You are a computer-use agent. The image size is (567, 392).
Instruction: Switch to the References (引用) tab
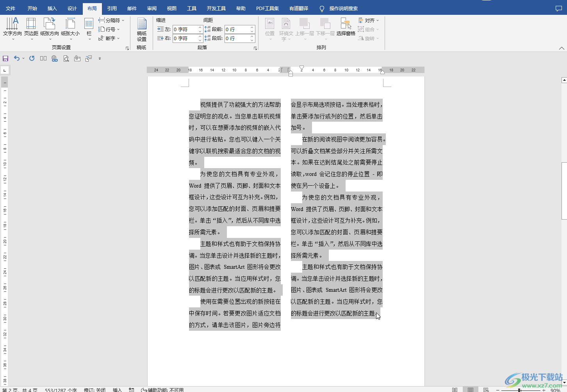pyautogui.click(x=112, y=8)
